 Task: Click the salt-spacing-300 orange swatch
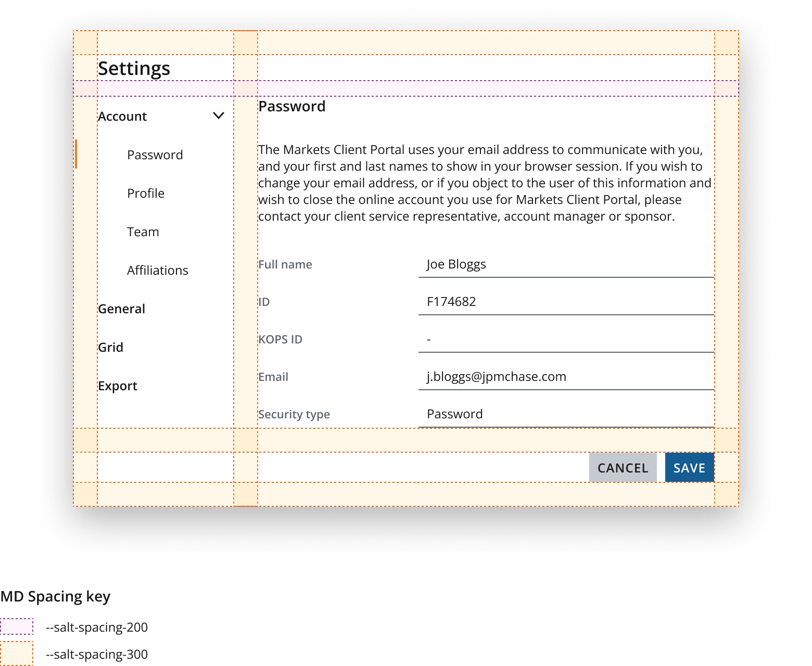[17, 654]
